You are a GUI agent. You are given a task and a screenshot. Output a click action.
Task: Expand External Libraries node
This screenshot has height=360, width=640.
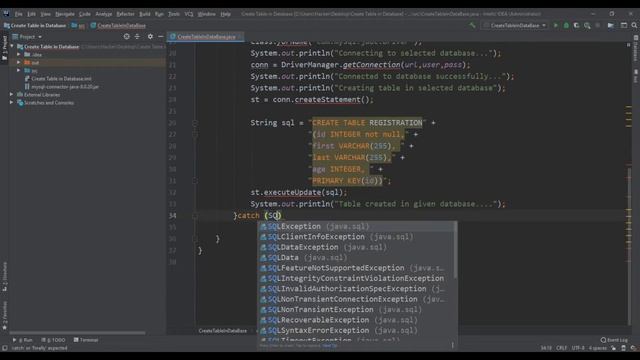12,95
